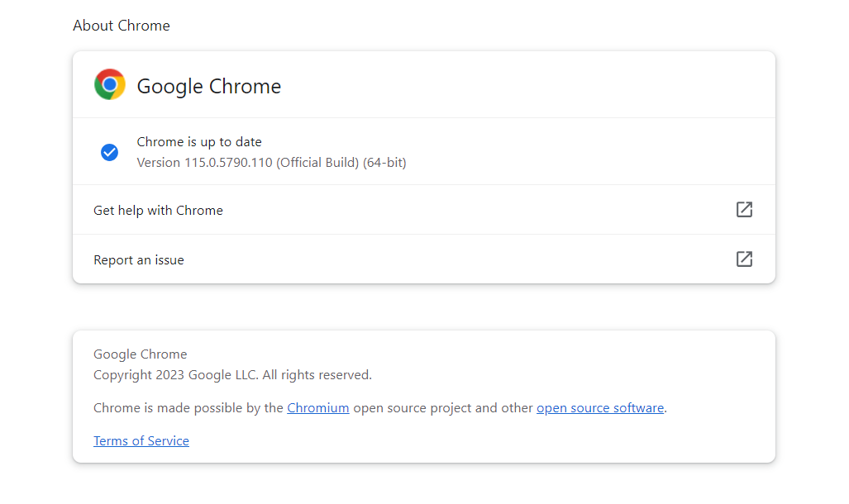The image size is (849, 504).
Task: Click the external link icon beside Get help
Action: click(744, 209)
